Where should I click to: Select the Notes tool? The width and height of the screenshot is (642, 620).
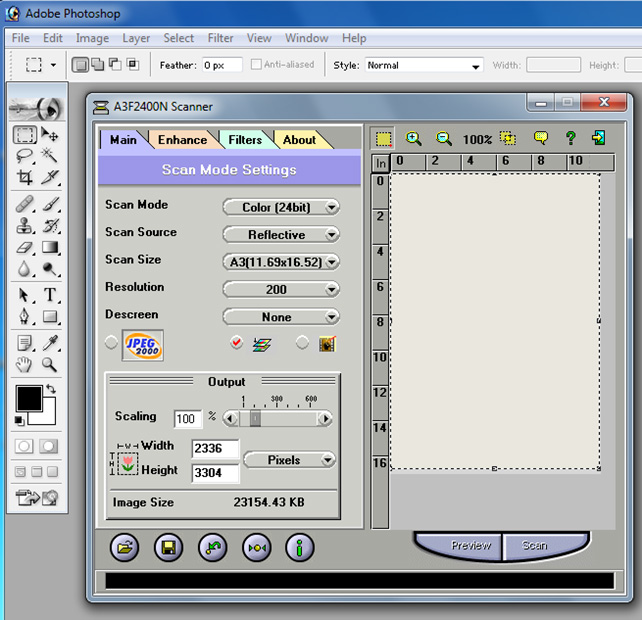(24, 343)
